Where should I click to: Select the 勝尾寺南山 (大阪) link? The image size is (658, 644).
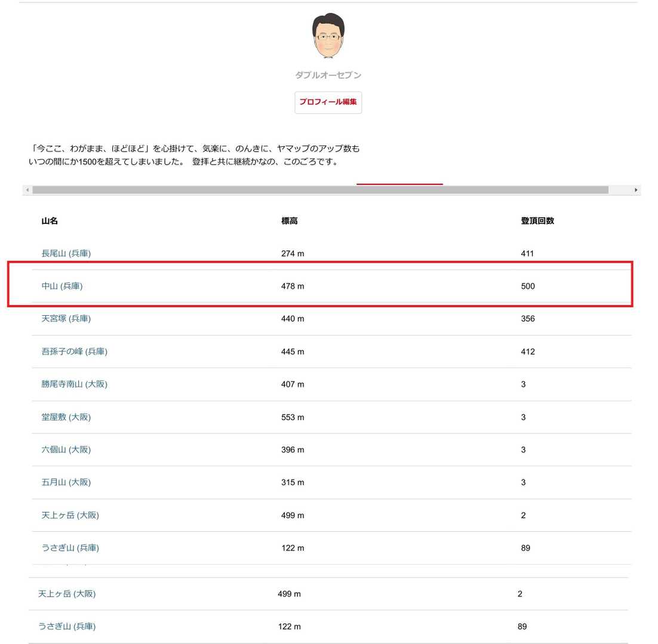tap(74, 384)
